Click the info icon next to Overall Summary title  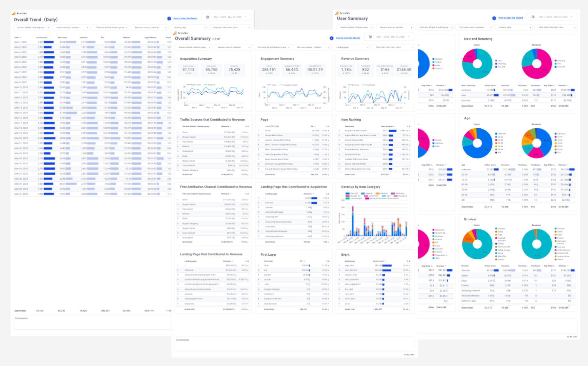331,38
